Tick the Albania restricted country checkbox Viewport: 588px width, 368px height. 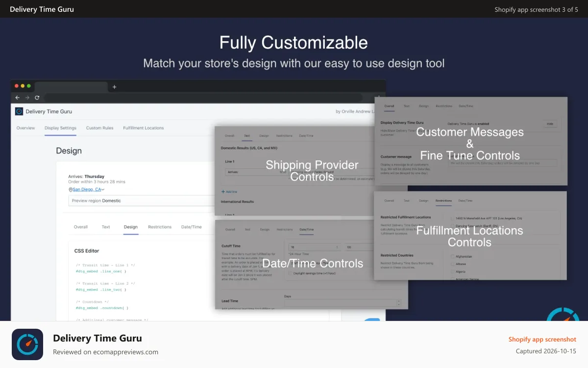point(452,264)
